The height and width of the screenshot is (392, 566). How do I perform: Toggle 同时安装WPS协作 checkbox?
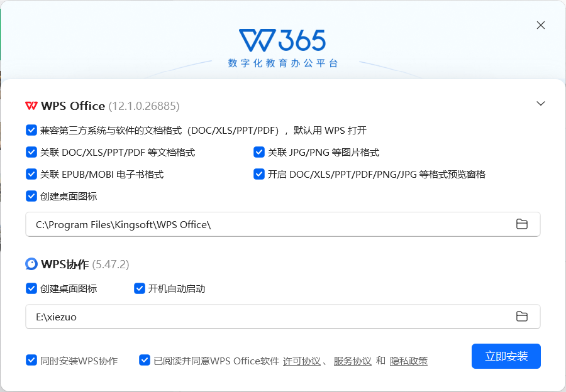(31, 360)
